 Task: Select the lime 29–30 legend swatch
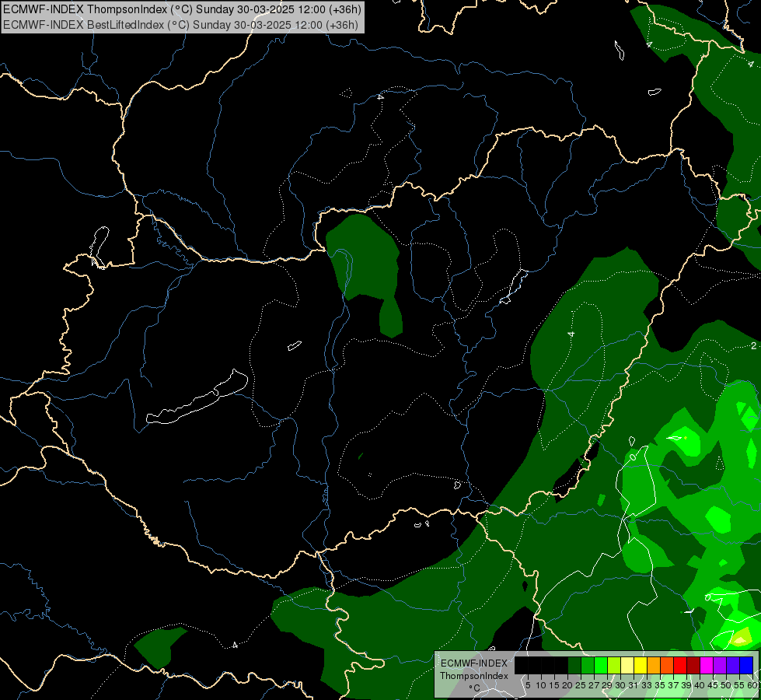tap(614, 665)
